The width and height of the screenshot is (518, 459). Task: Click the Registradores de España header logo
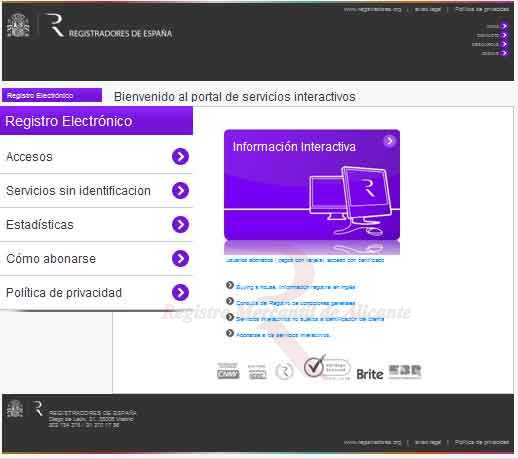[110, 26]
